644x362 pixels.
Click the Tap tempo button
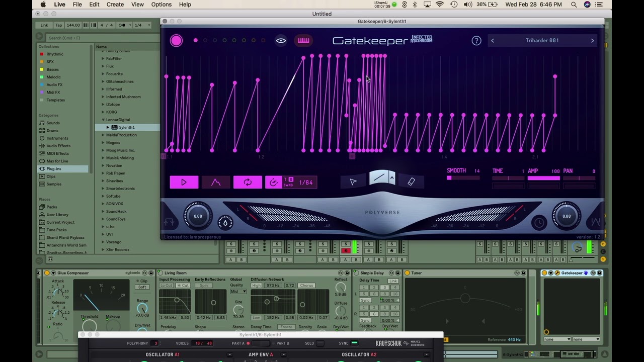pyautogui.click(x=58, y=25)
